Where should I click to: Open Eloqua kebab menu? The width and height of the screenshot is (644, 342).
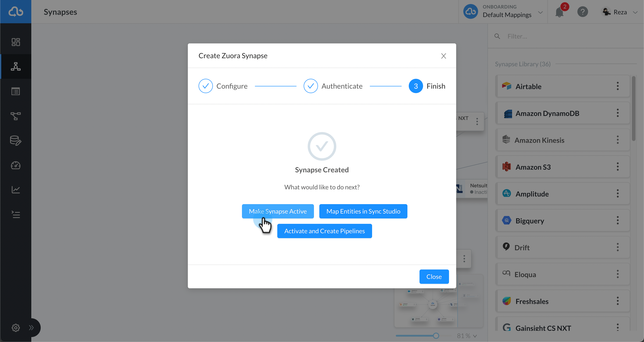(x=617, y=274)
